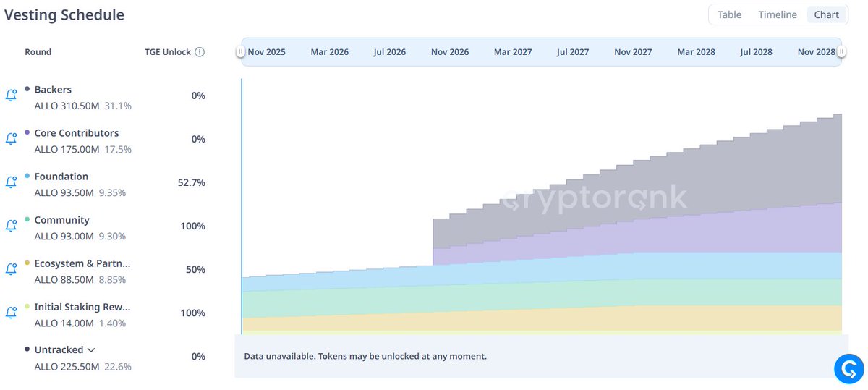Click the Foundation blue color dot

point(27,176)
